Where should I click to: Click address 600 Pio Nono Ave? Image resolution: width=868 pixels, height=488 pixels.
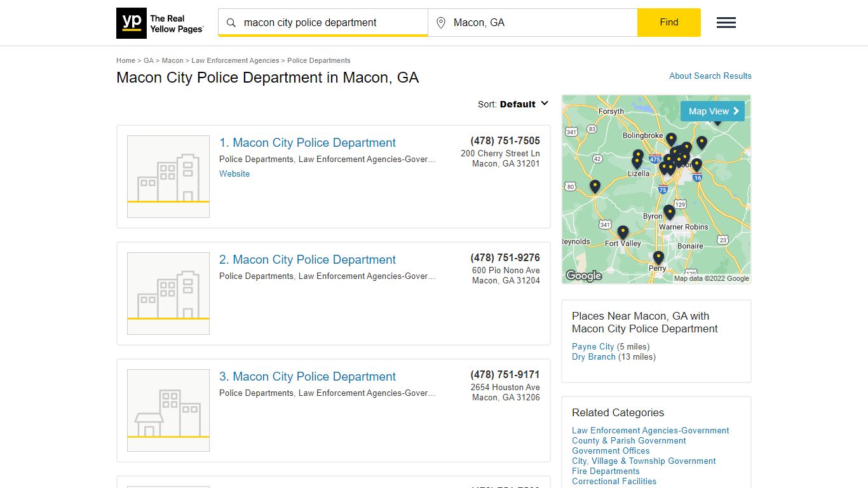(x=506, y=271)
